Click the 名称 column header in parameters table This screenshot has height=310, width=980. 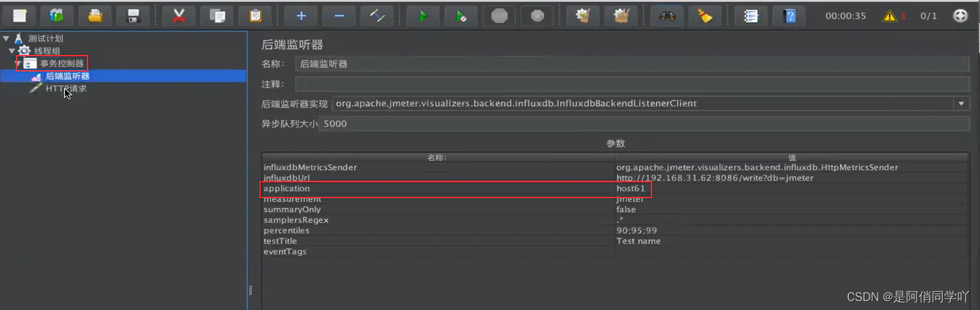tap(438, 157)
